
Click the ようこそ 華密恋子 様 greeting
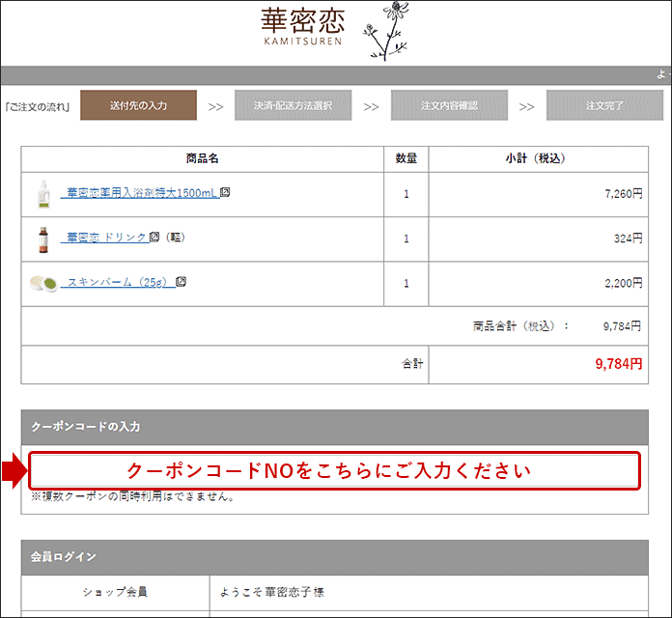coord(271,592)
